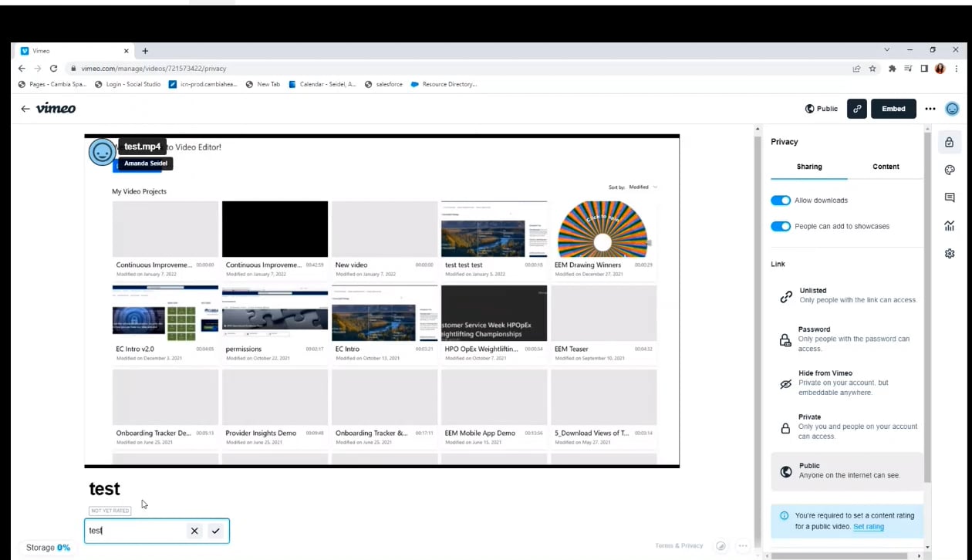Open the Analytics chart icon in the sidebar
The image size is (972, 560).
pos(950,225)
